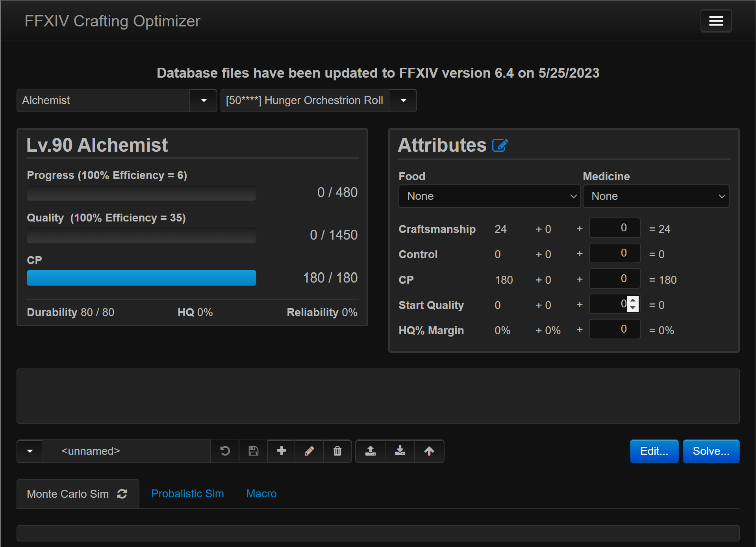
Task: Click the CP bonus input field
Action: 615,279
